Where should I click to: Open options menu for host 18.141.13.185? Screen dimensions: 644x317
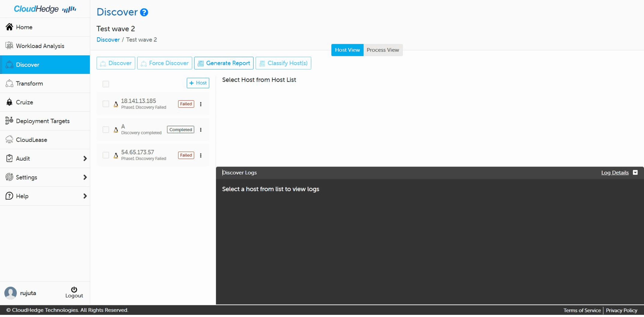[x=201, y=104]
